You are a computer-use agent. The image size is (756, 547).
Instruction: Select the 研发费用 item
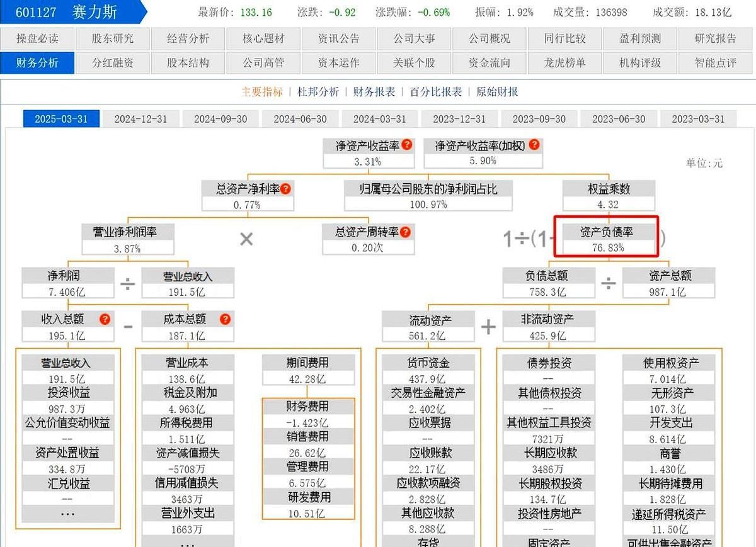click(308, 505)
